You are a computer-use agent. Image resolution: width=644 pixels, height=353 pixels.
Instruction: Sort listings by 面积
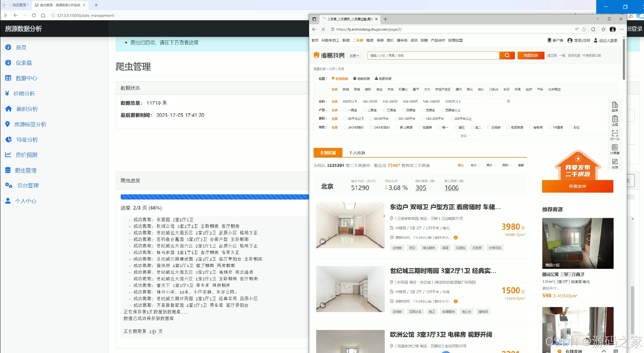(506, 166)
